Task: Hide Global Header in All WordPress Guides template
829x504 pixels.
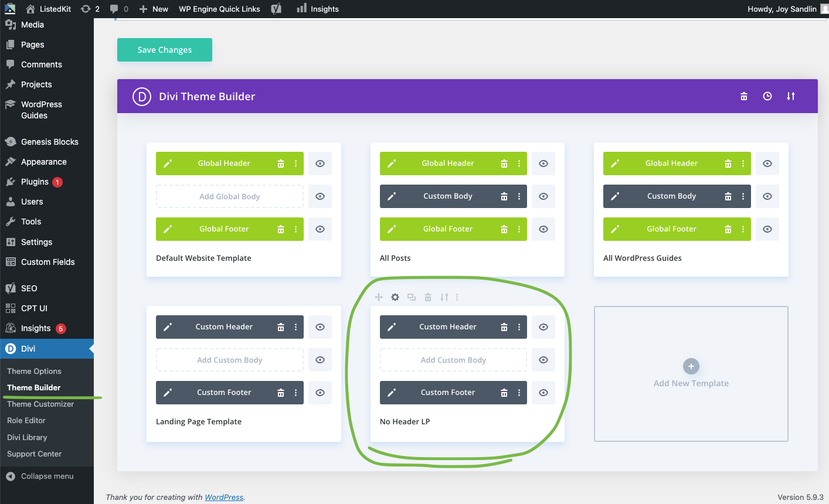Action: 767,164
